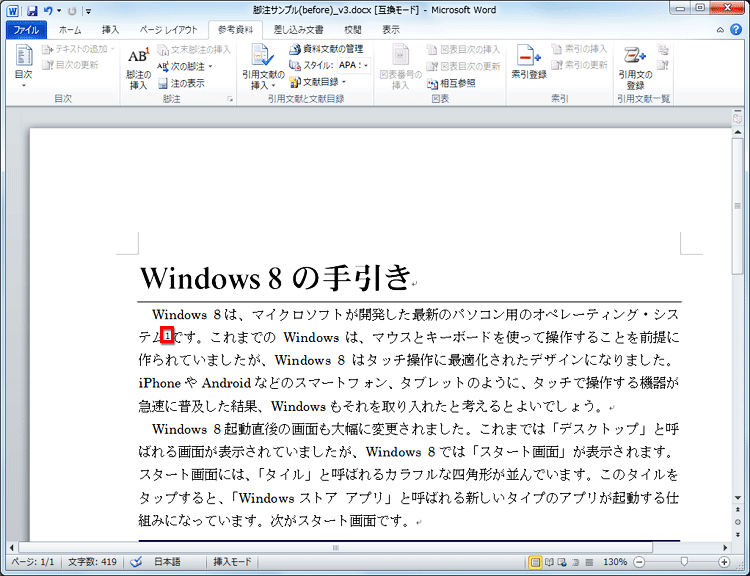
Task: Switch to the 差し込み文書 tab
Action: click(x=298, y=30)
